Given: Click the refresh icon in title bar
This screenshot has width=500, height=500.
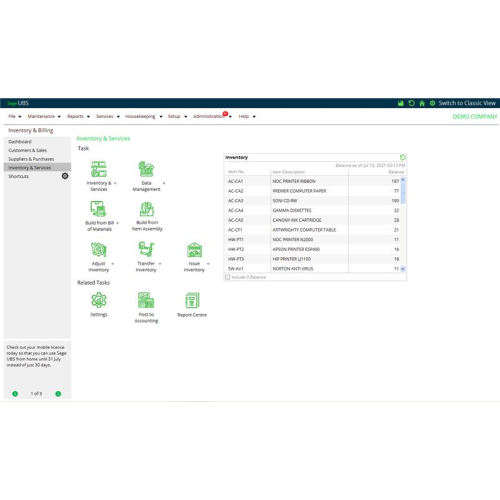Looking at the screenshot, I should coord(411,103).
